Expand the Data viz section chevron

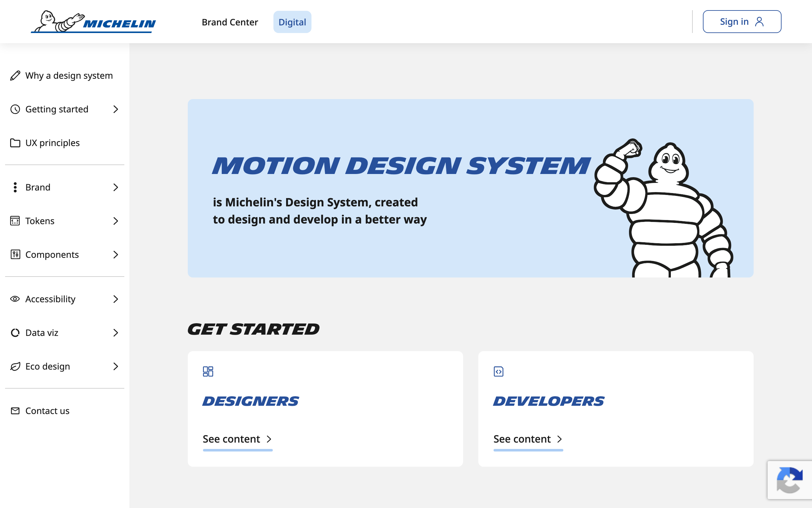116,333
